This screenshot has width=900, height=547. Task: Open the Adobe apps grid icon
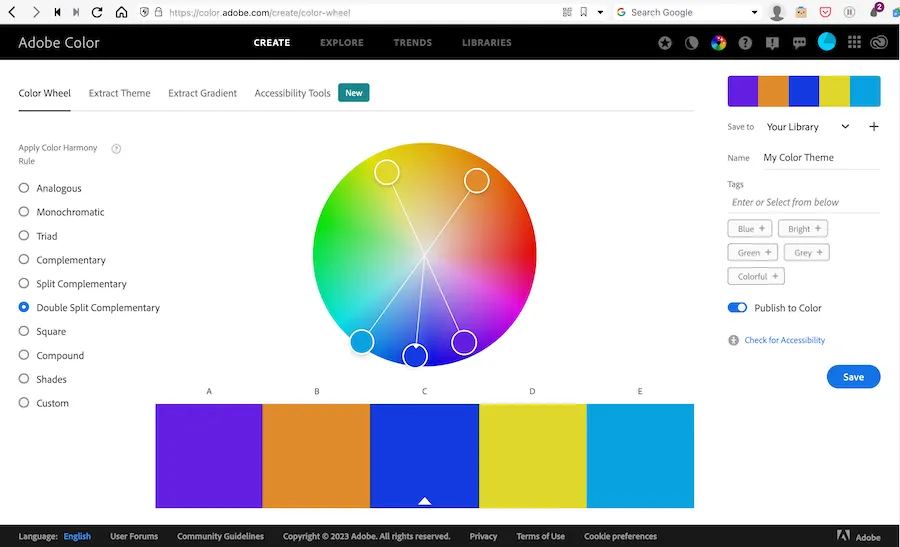pyautogui.click(x=854, y=42)
